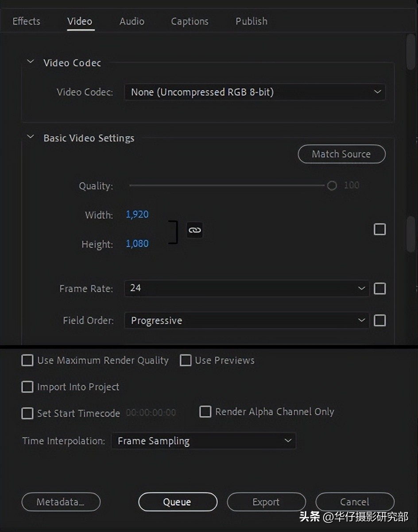The height and width of the screenshot is (532, 418).
Task: Click the Queue button
Action: coord(178,502)
